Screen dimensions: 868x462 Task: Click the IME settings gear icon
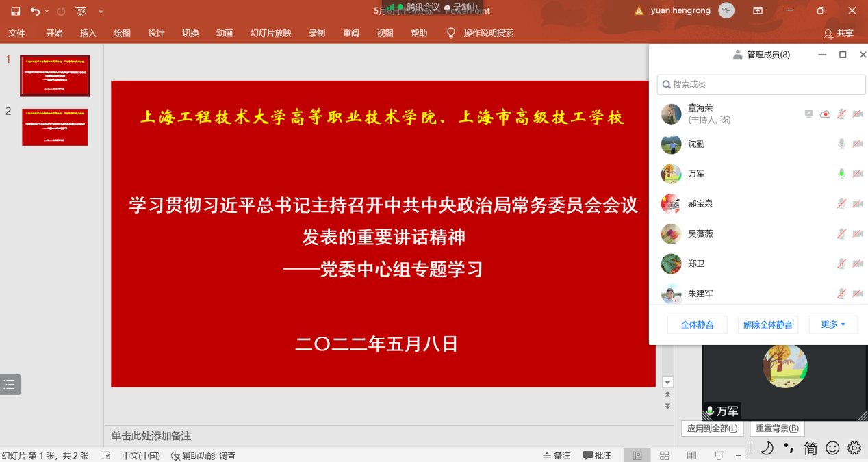pyautogui.click(x=854, y=448)
